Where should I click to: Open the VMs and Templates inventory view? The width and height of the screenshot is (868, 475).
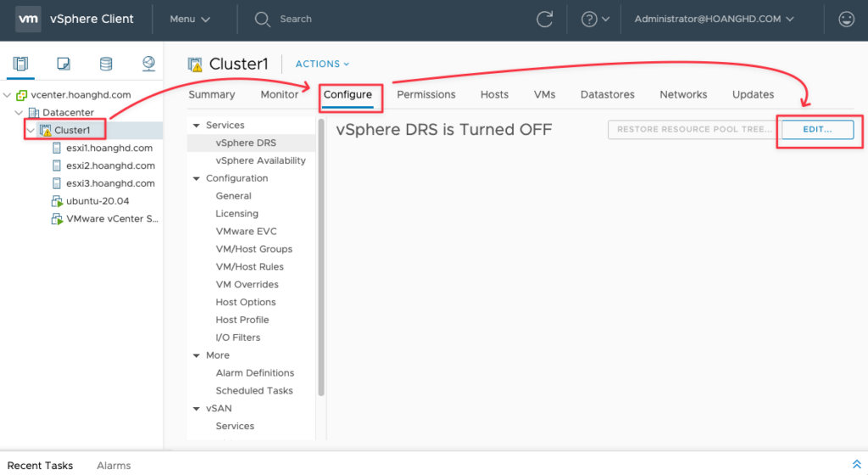(64, 64)
